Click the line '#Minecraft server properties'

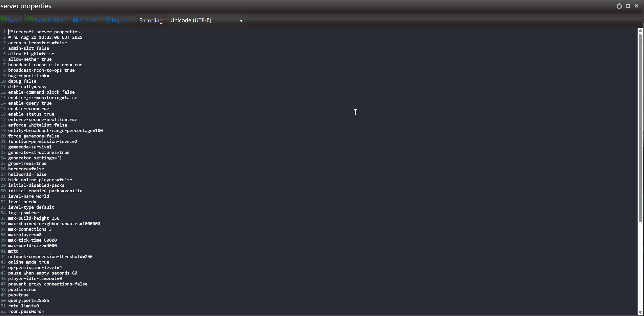(x=44, y=32)
